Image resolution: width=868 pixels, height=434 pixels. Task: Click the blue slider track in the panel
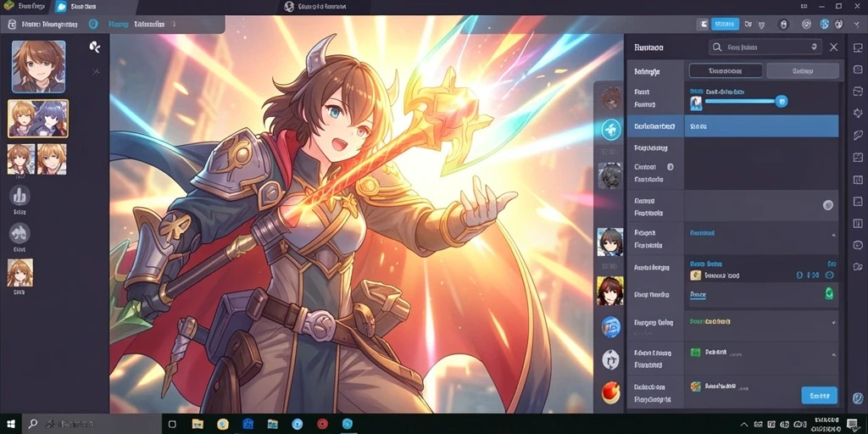[739, 102]
